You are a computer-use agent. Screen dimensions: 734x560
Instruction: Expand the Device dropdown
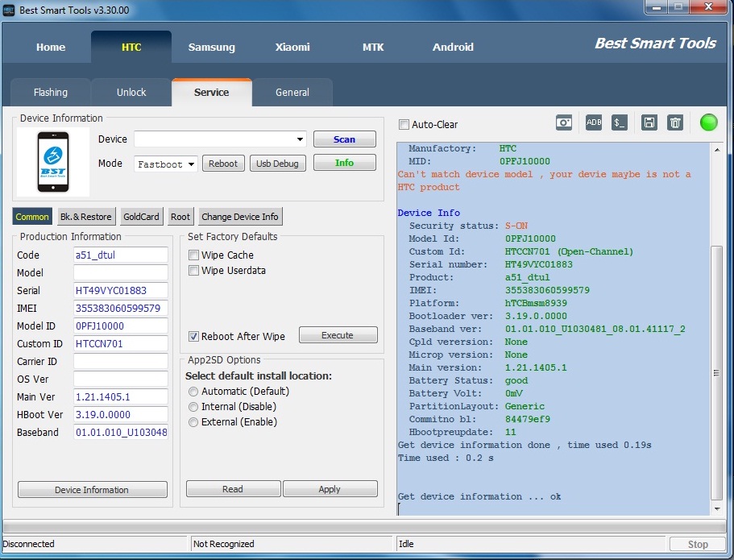(300, 139)
